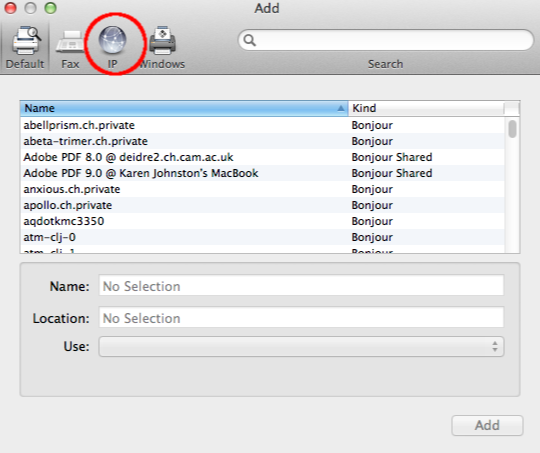Zoom the Add window with green button
This screenshot has width=540, height=453.
(51, 8)
